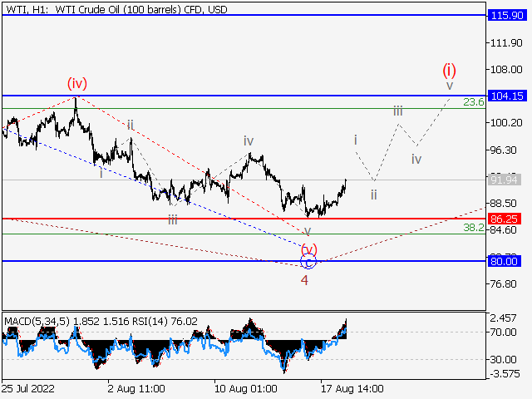
Task: Click the 10 Aug 01:00 time label
Action: [246, 388]
